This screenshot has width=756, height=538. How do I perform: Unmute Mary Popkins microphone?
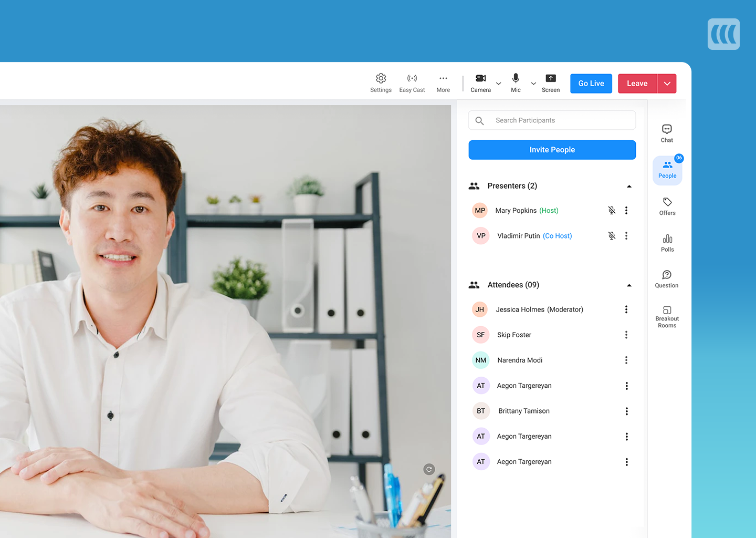point(612,210)
